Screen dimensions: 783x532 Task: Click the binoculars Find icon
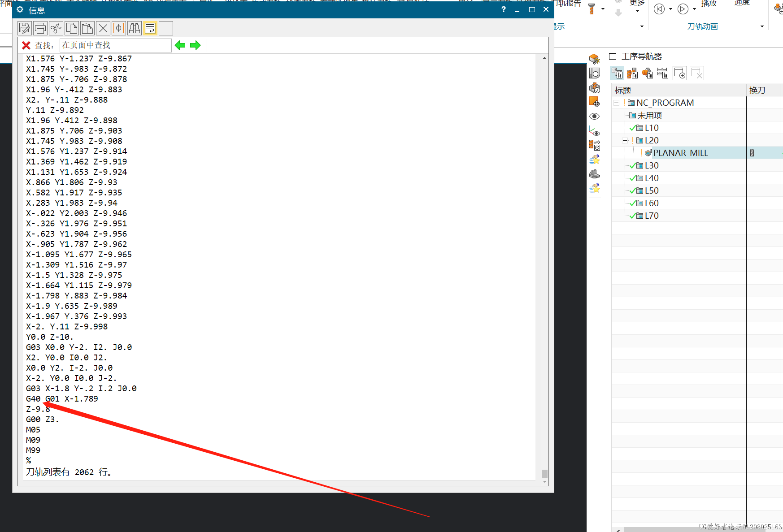[x=135, y=28]
